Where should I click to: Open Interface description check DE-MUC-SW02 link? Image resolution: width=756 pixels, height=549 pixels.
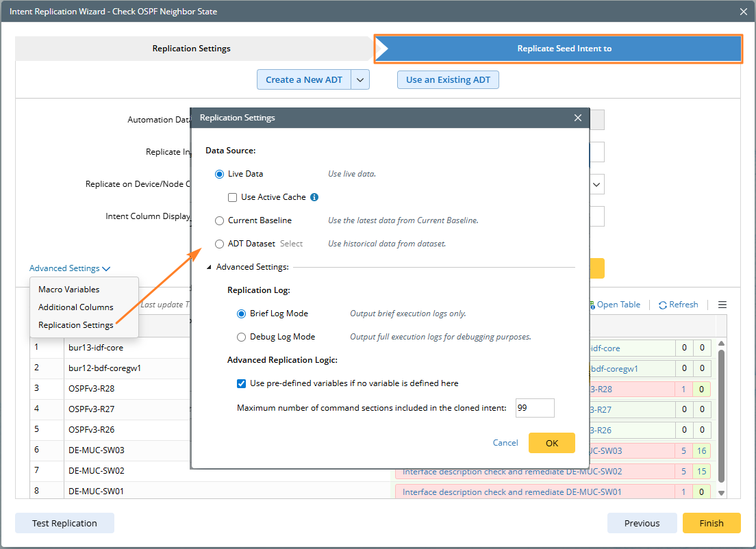click(x=512, y=472)
